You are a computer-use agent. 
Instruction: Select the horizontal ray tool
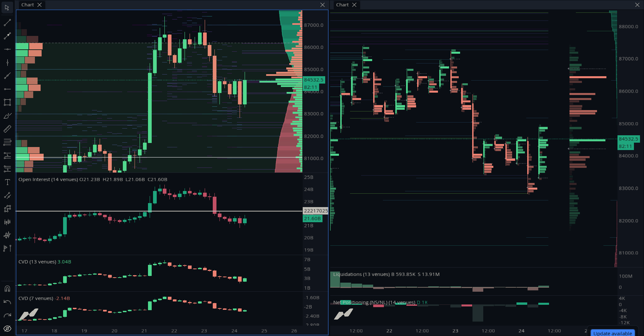pyautogui.click(x=7, y=89)
